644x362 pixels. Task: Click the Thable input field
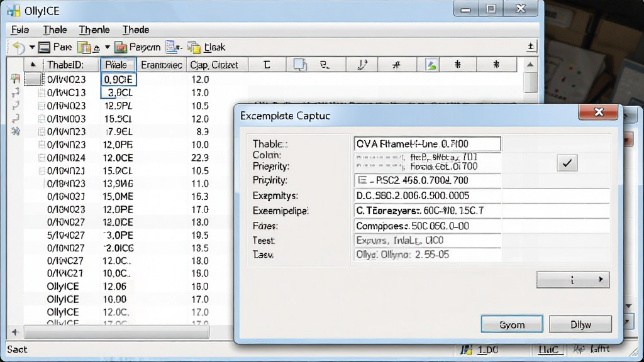(427, 144)
